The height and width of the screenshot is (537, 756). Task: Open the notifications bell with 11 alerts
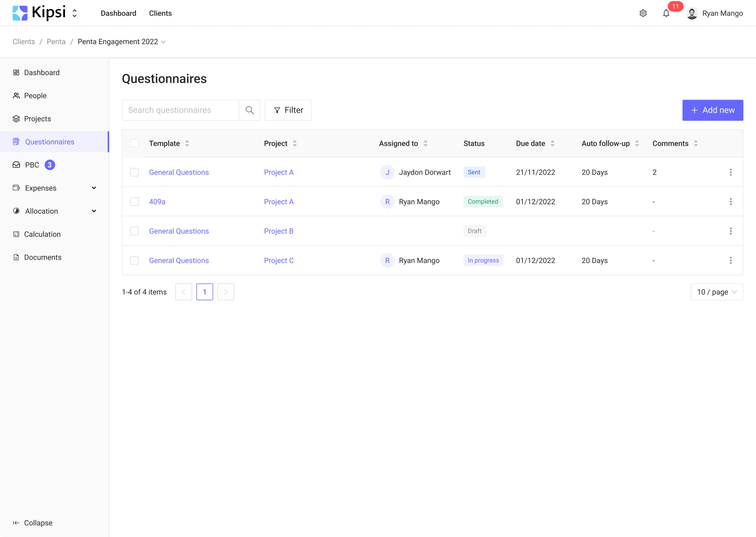tap(666, 13)
